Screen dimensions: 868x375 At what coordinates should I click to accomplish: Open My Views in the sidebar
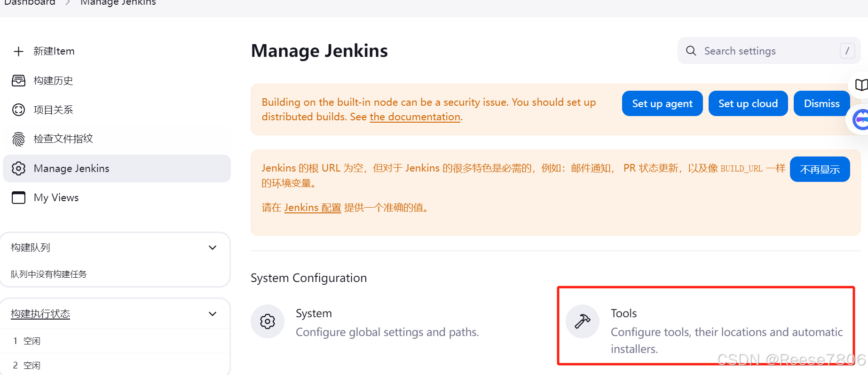click(x=117, y=197)
